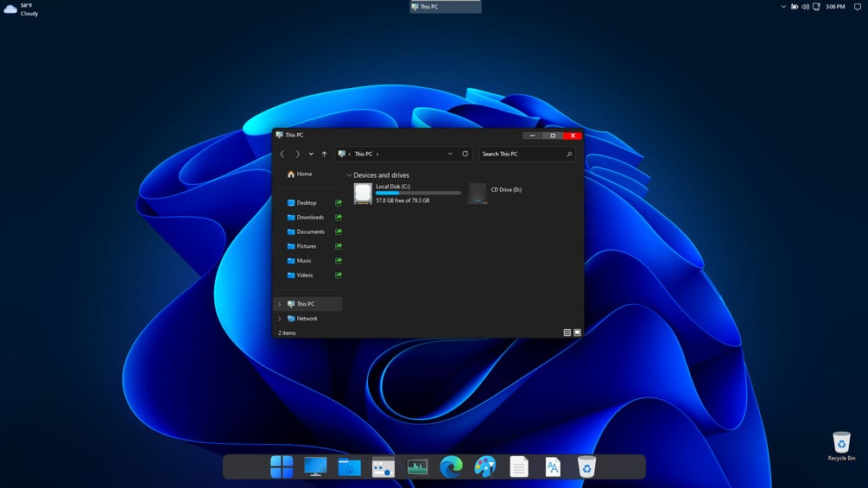Select Local Disk (C:) drive
Image resolution: width=868 pixels, height=488 pixels.
tap(408, 193)
